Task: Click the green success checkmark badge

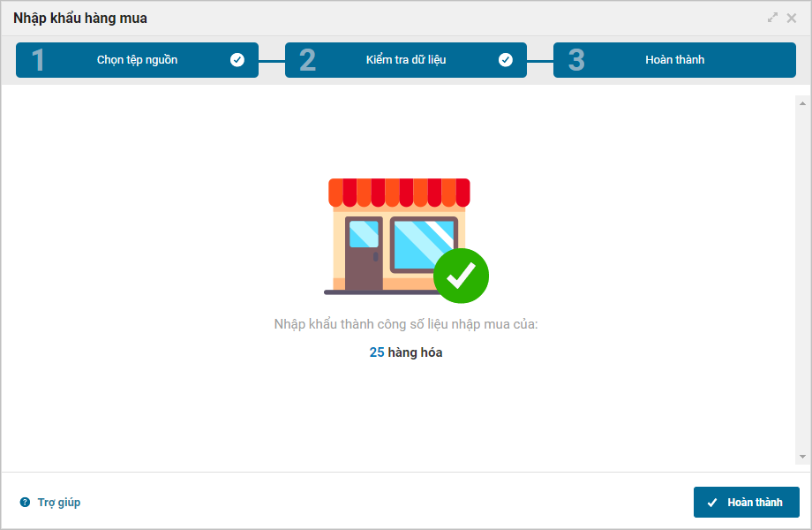Action: (x=461, y=276)
